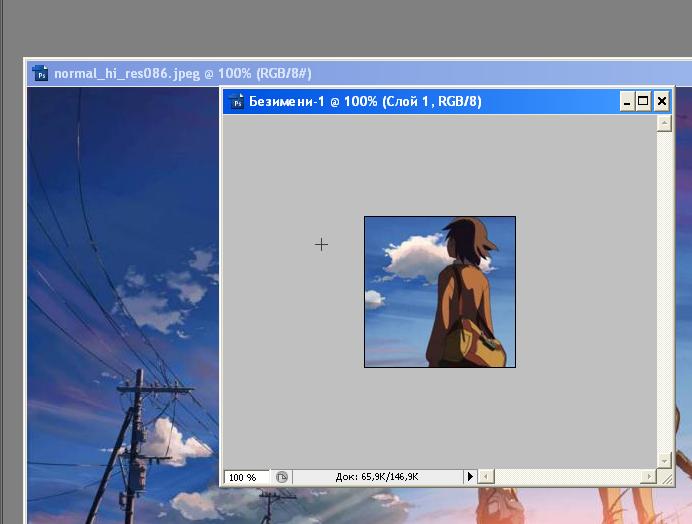
Task: Click the status bar preview icon beside zoom field
Action: coord(282,477)
